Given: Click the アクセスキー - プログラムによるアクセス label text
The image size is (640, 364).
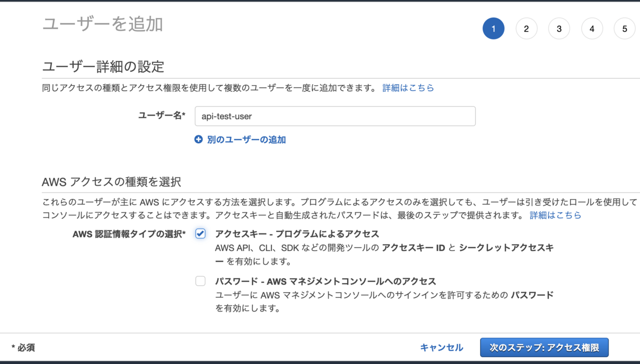Looking at the screenshot, I should tap(297, 234).
